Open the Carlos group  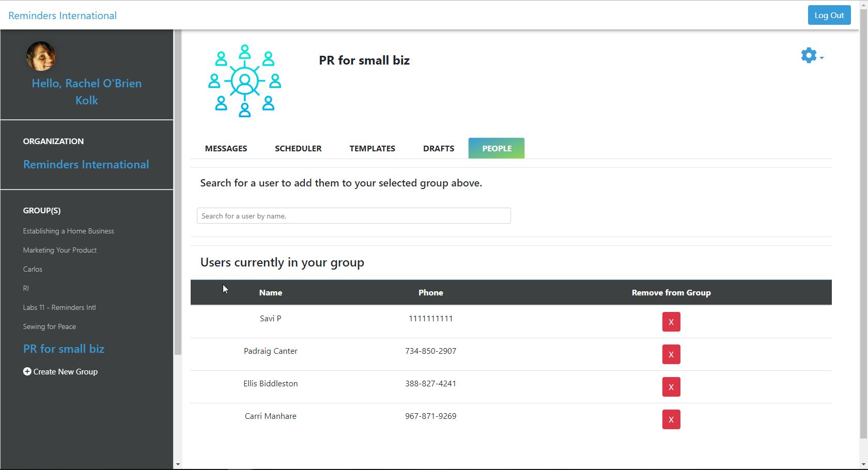(33, 269)
